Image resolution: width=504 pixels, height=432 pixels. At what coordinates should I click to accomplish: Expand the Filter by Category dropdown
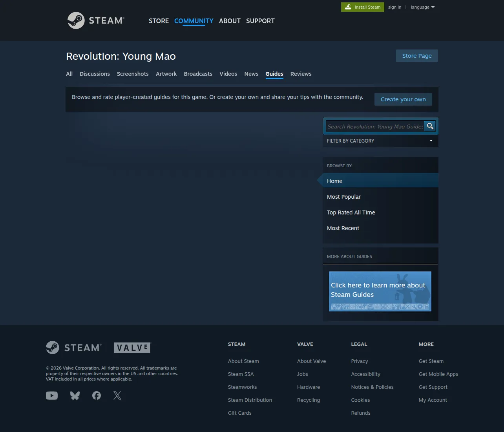[380, 141]
